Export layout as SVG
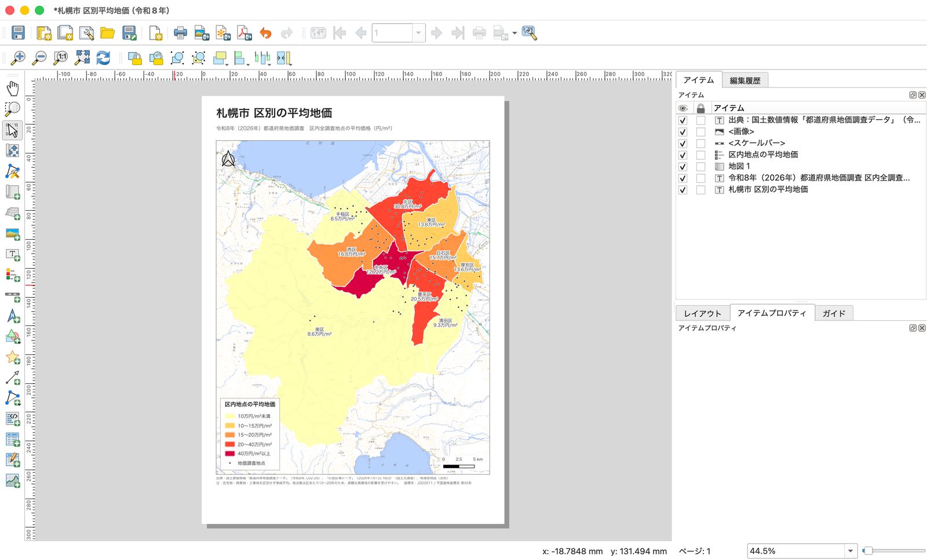Image resolution: width=927 pixels, height=560 pixels. [223, 33]
